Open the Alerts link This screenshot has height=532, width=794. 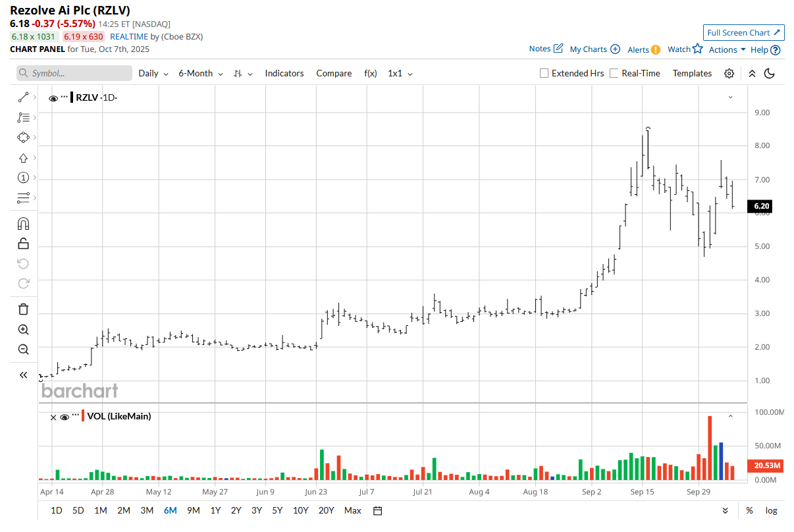tap(638, 49)
